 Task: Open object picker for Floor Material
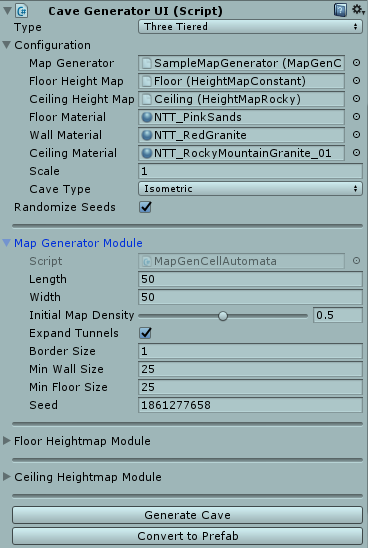[356, 117]
